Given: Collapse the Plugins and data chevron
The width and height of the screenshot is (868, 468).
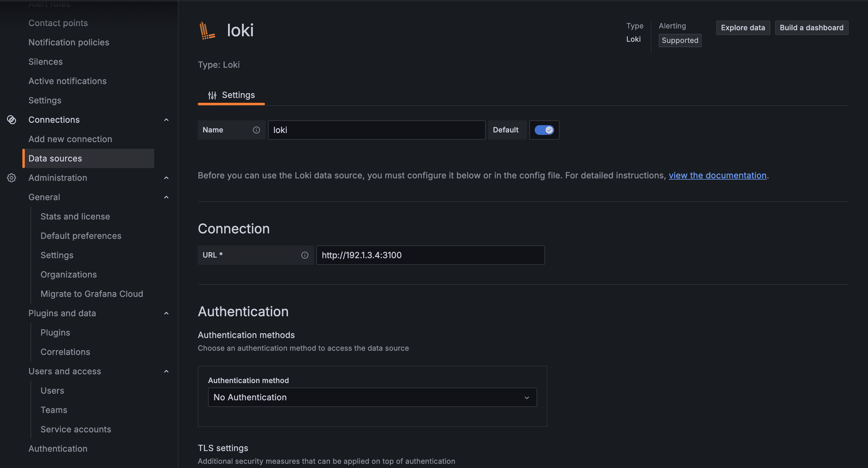Looking at the screenshot, I should click(x=166, y=313).
